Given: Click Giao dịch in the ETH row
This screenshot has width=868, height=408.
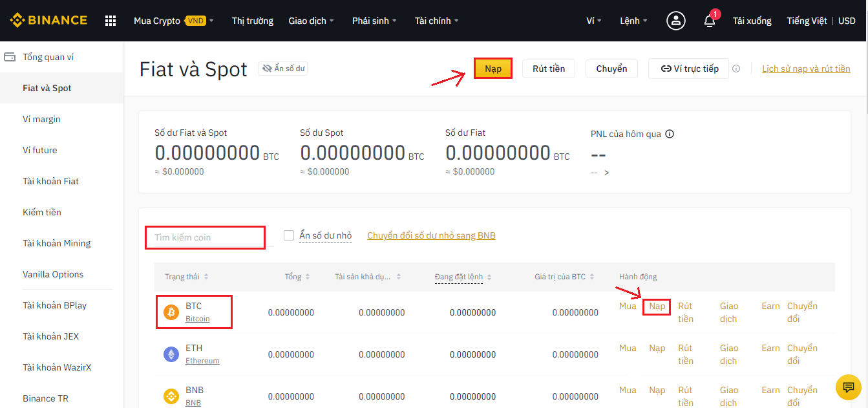Looking at the screenshot, I should [729, 354].
